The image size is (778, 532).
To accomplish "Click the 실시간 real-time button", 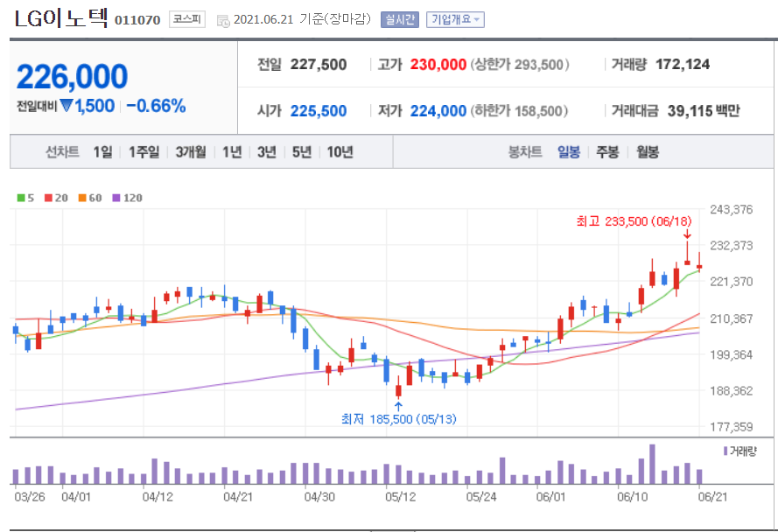I will pyautogui.click(x=399, y=20).
